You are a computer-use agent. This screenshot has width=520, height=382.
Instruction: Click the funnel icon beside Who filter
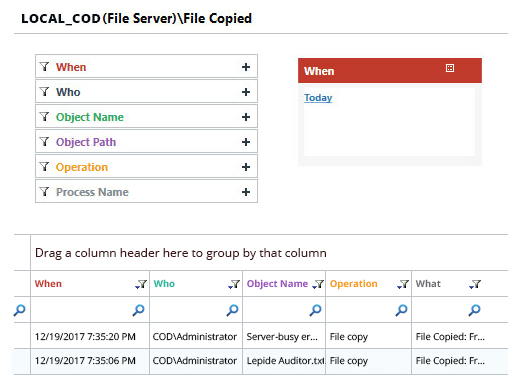pyautogui.click(x=44, y=91)
